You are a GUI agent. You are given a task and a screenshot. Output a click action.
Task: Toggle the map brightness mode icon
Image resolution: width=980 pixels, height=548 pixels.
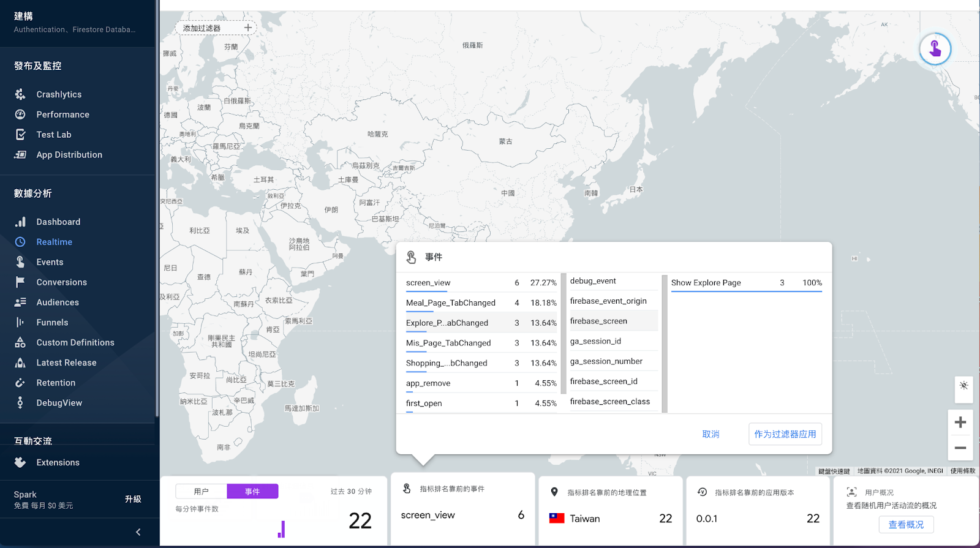pos(963,386)
